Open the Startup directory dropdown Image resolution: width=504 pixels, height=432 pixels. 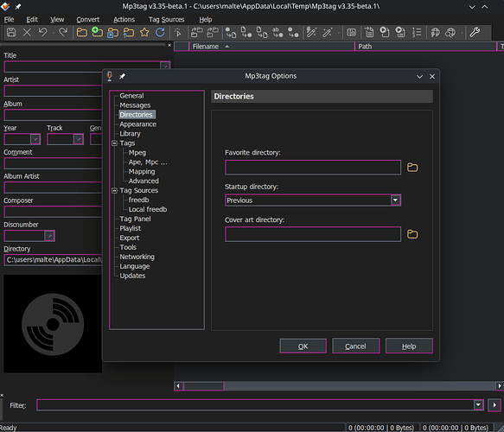tap(395, 200)
